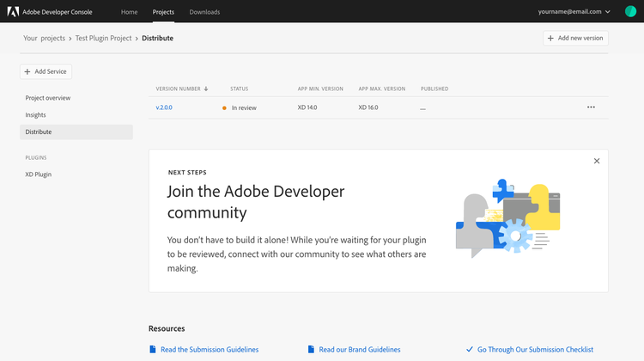Click the Add Service button

click(x=46, y=71)
